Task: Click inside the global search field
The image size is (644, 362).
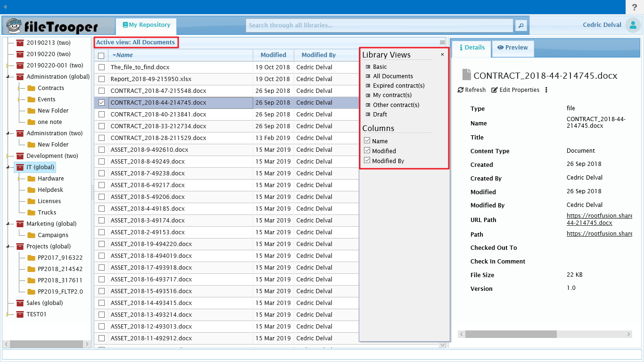Action: (x=377, y=25)
